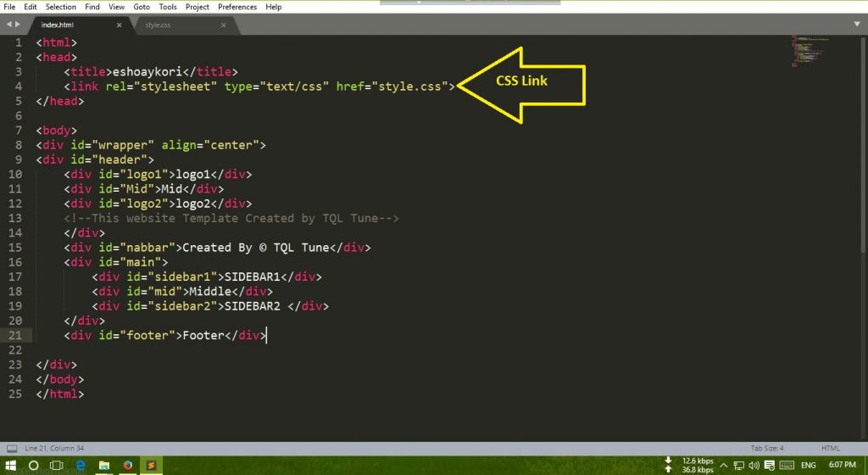868x475 pixels.
Task: Open File Explorer from the taskbar
Action: pyautogui.click(x=103, y=466)
